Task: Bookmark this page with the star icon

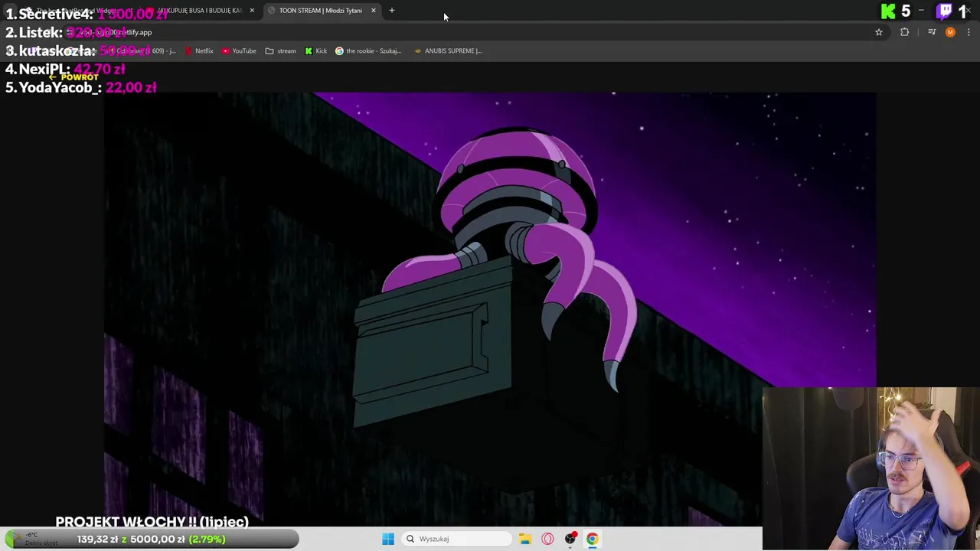Action: (x=878, y=32)
